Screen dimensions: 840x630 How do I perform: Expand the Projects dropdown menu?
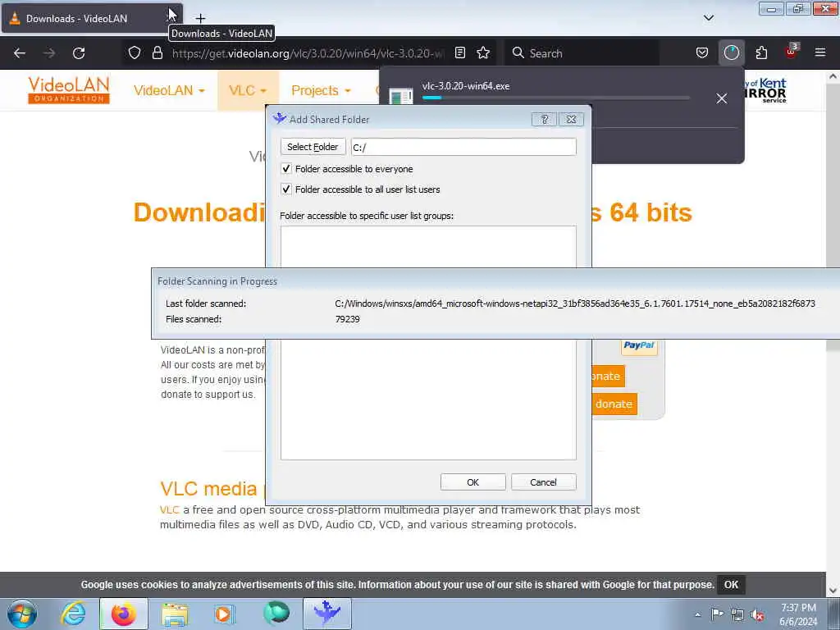tap(321, 90)
